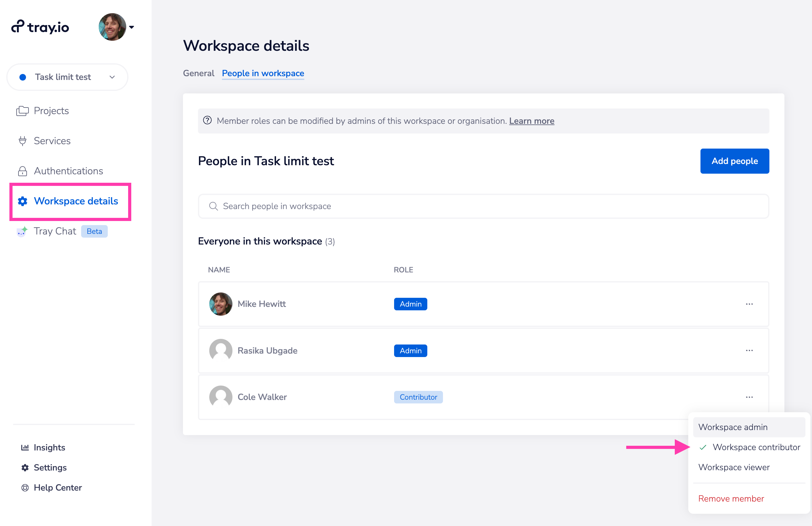Open options menu for Mike Hewitt

pyautogui.click(x=749, y=304)
